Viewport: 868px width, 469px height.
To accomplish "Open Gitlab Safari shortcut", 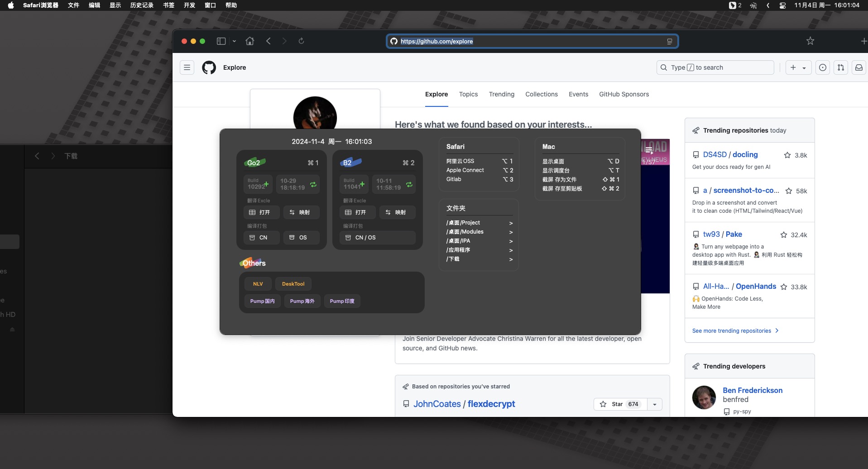I will (480, 179).
